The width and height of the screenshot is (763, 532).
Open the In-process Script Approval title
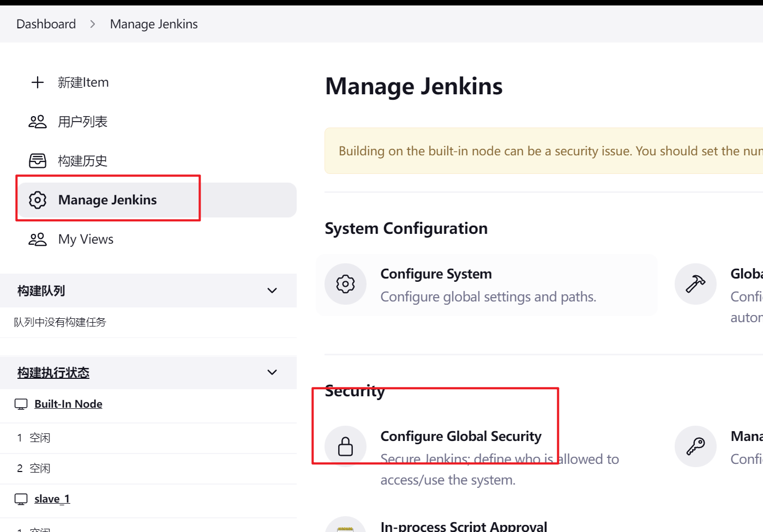[x=464, y=526]
